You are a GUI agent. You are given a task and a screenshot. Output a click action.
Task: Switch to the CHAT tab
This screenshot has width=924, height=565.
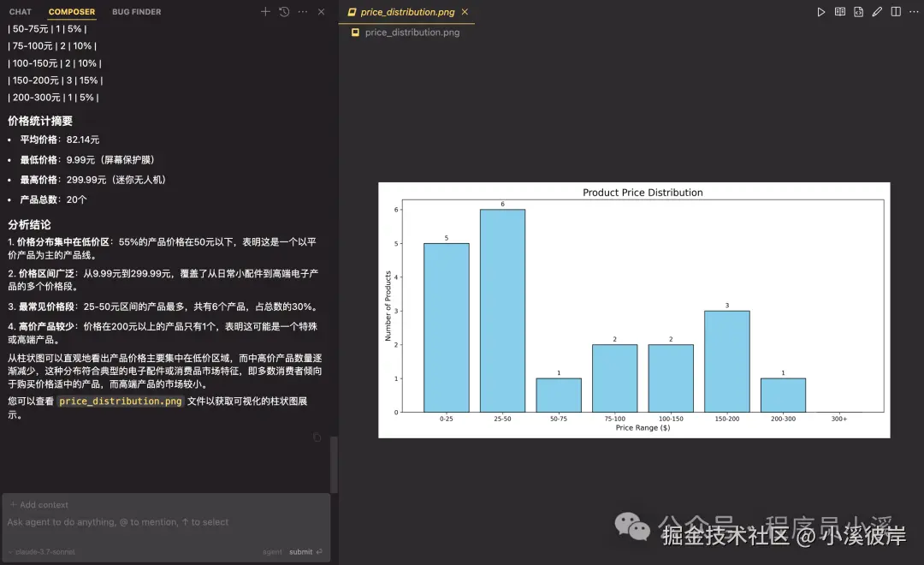click(x=20, y=11)
